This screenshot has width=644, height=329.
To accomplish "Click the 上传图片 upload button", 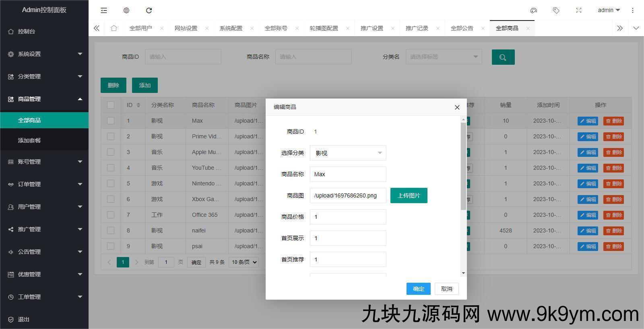I will 409,195.
